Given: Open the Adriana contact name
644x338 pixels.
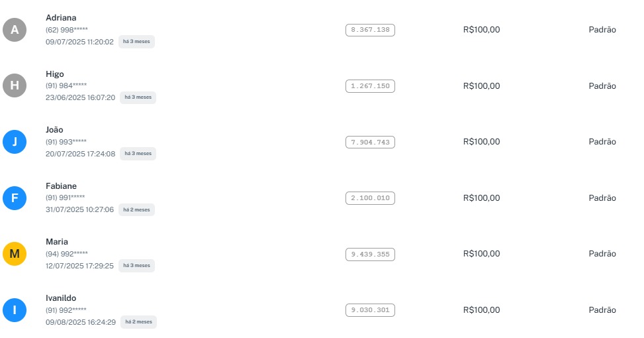Looking at the screenshot, I should (61, 18).
